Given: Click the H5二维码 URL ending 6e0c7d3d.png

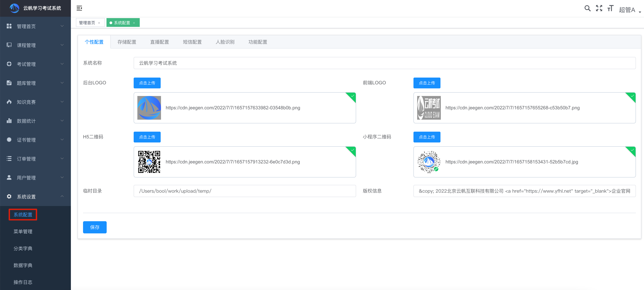Looking at the screenshot, I should (233, 162).
